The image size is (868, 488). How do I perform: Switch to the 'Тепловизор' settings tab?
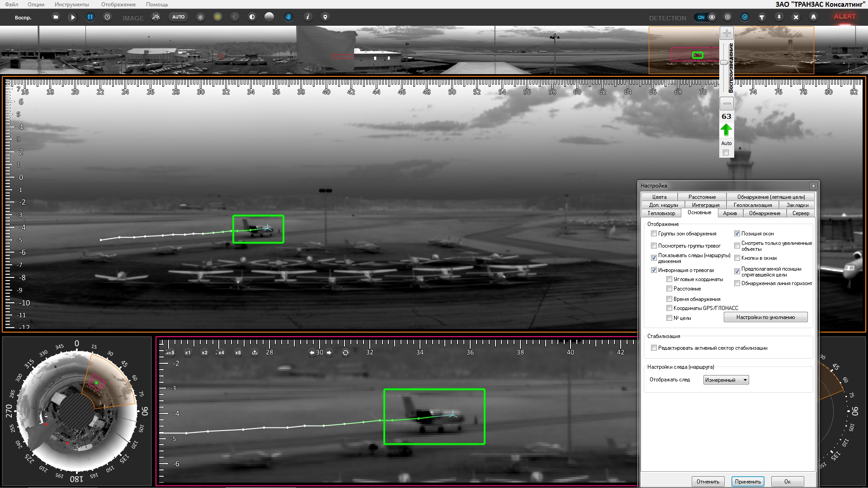[x=661, y=213]
